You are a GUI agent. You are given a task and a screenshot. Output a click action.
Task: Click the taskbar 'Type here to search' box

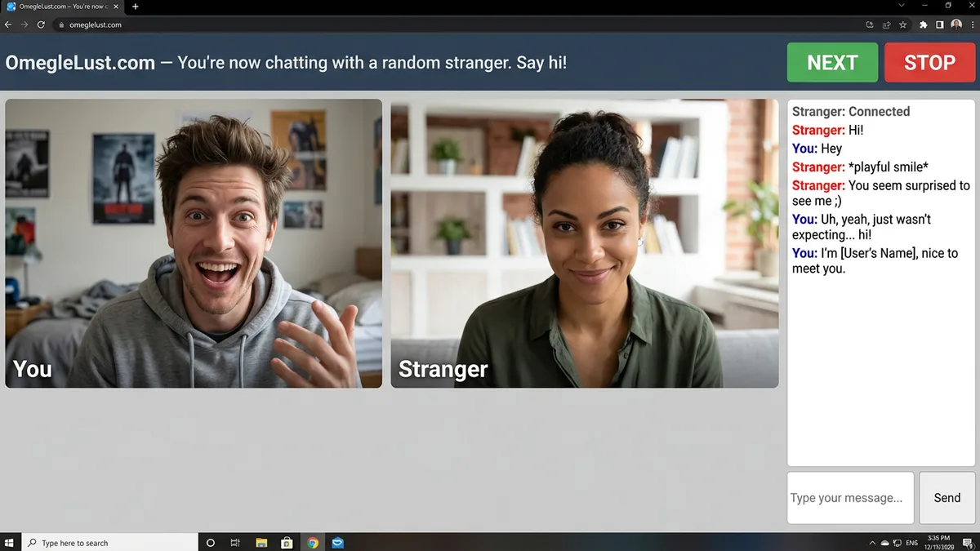coord(109,543)
